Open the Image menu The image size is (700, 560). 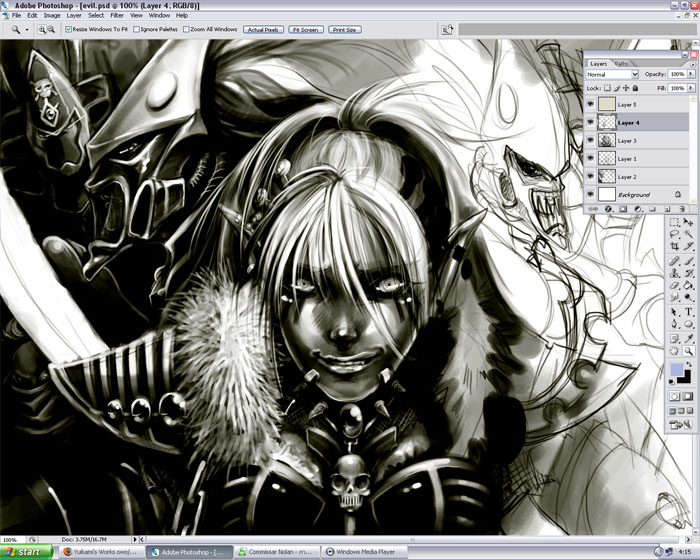[52, 15]
